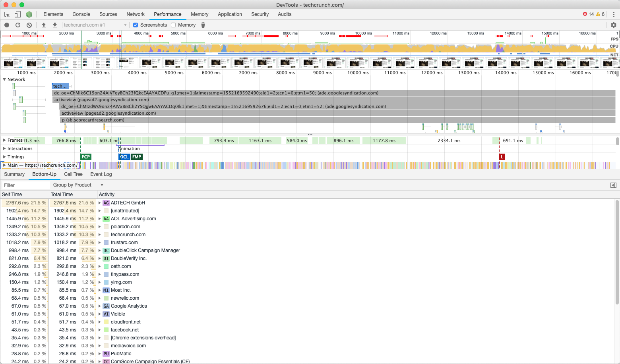
Task: Toggle the device toolbar icon
Action: tap(17, 14)
